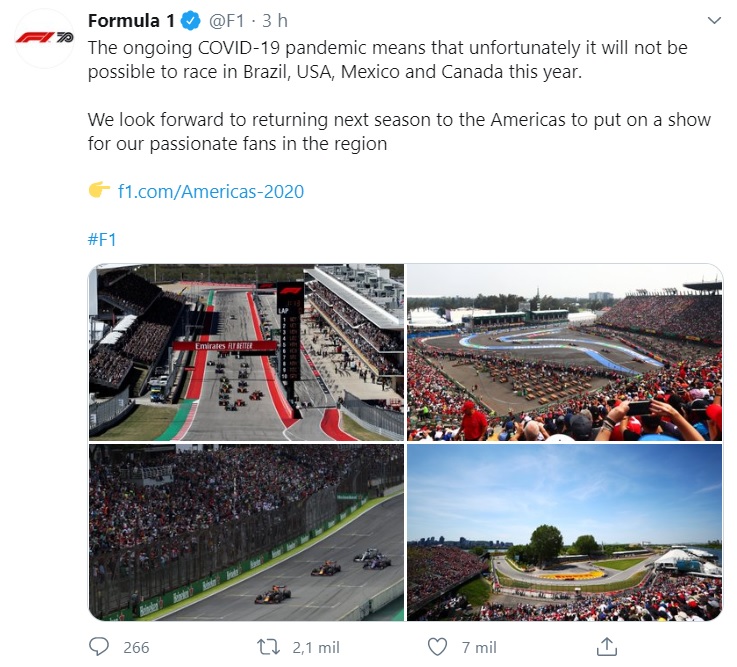Open the Formula 1 account name
The width and height of the screenshot is (737, 667).
(131, 21)
